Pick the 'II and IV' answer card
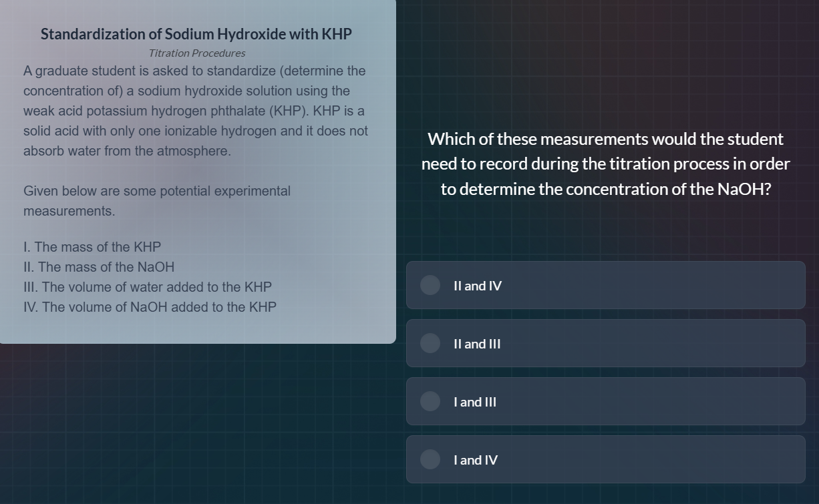The width and height of the screenshot is (819, 504). [x=605, y=285]
